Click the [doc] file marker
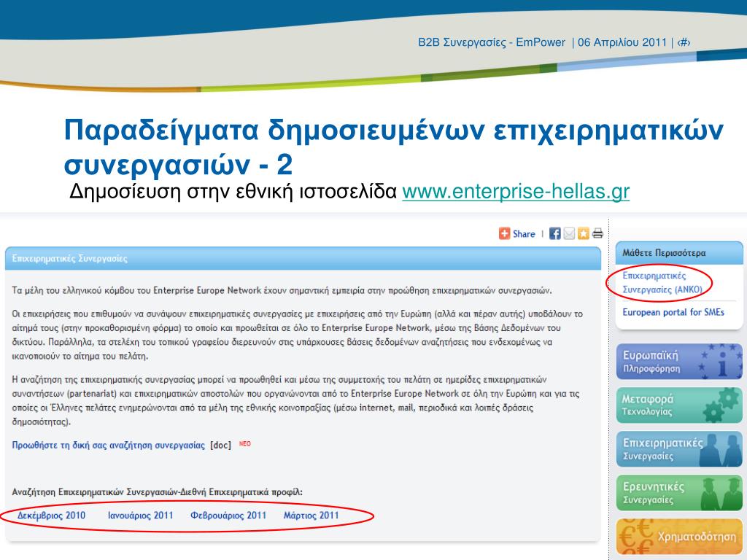The width and height of the screenshot is (747, 560). pos(220,446)
